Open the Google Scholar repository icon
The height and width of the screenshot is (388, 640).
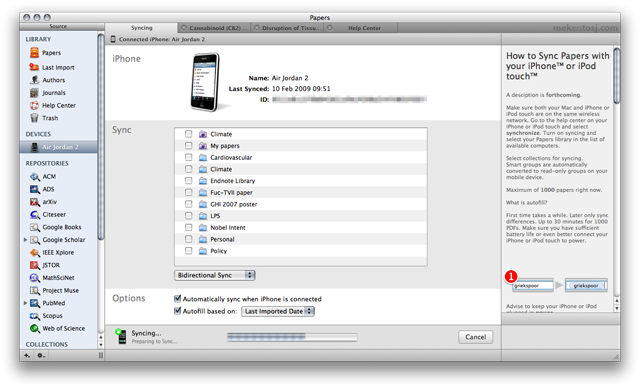click(35, 239)
